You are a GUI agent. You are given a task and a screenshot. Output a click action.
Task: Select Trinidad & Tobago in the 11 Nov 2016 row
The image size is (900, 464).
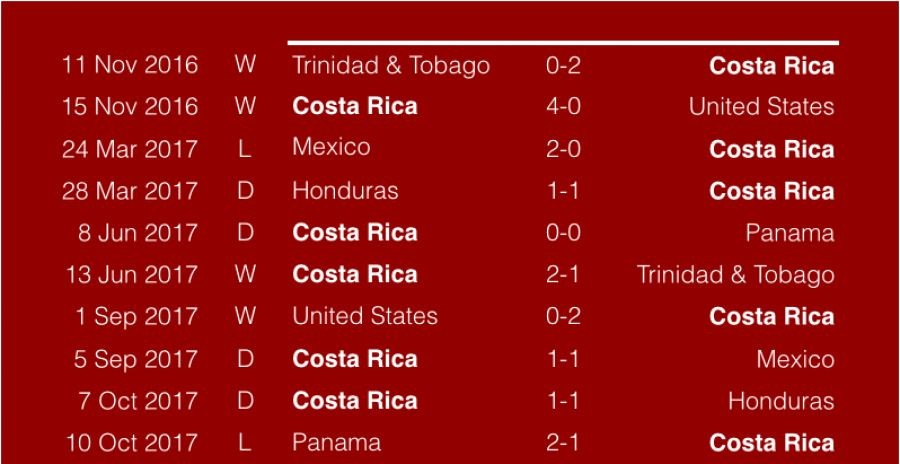click(x=391, y=66)
